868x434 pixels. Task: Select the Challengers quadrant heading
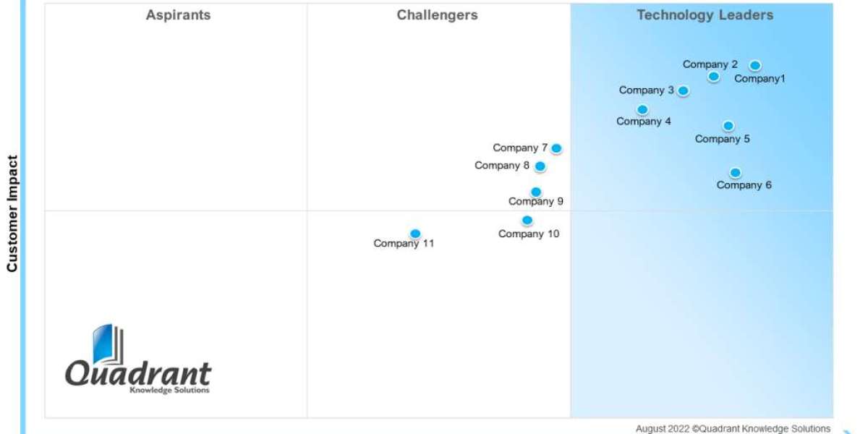click(437, 15)
